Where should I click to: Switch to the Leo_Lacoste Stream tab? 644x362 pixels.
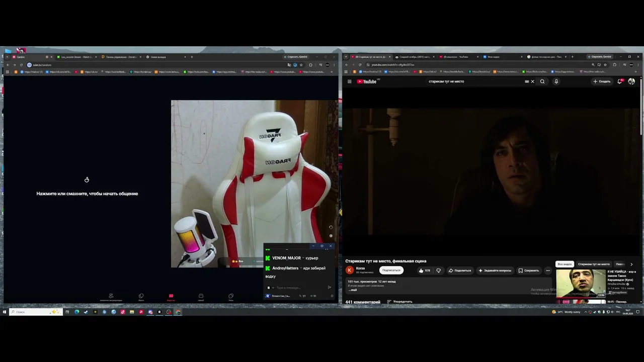(x=76, y=57)
